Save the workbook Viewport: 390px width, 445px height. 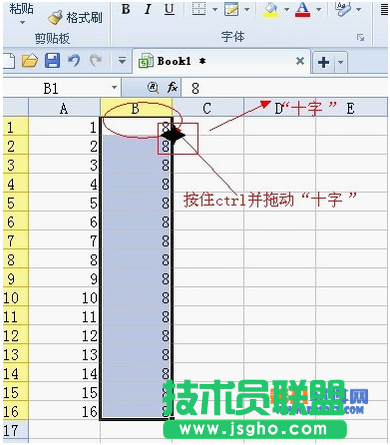(x=52, y=61)
